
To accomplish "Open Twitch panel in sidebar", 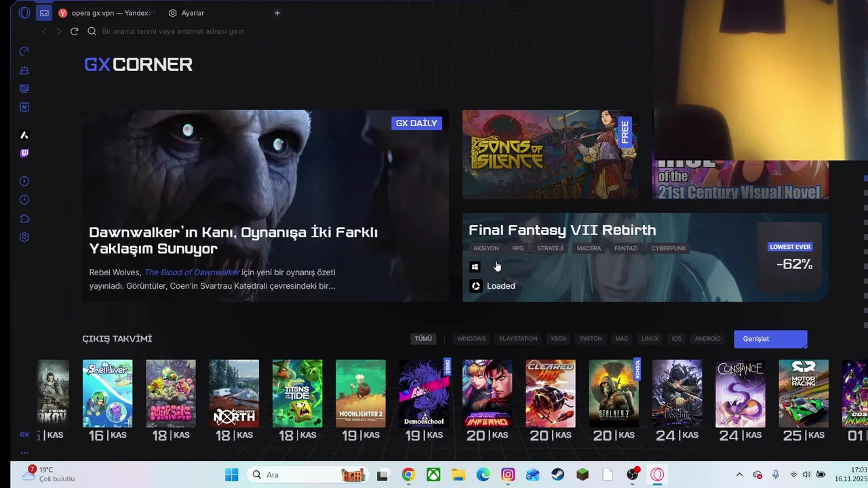I will 24,153.
